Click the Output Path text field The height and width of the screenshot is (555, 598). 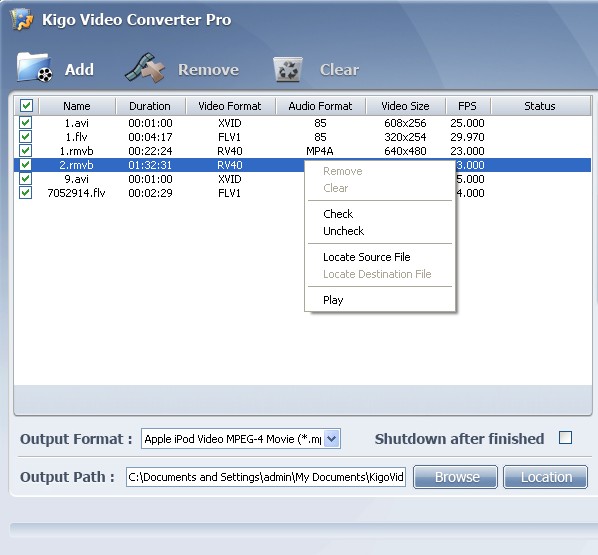point(266,477)
